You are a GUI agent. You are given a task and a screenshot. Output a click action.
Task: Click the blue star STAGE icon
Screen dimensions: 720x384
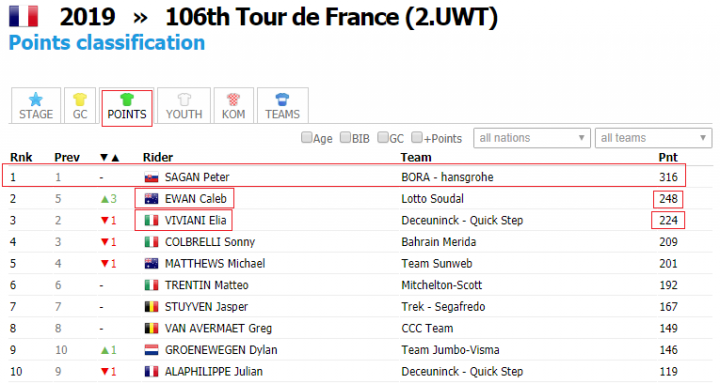click(35, 99)
